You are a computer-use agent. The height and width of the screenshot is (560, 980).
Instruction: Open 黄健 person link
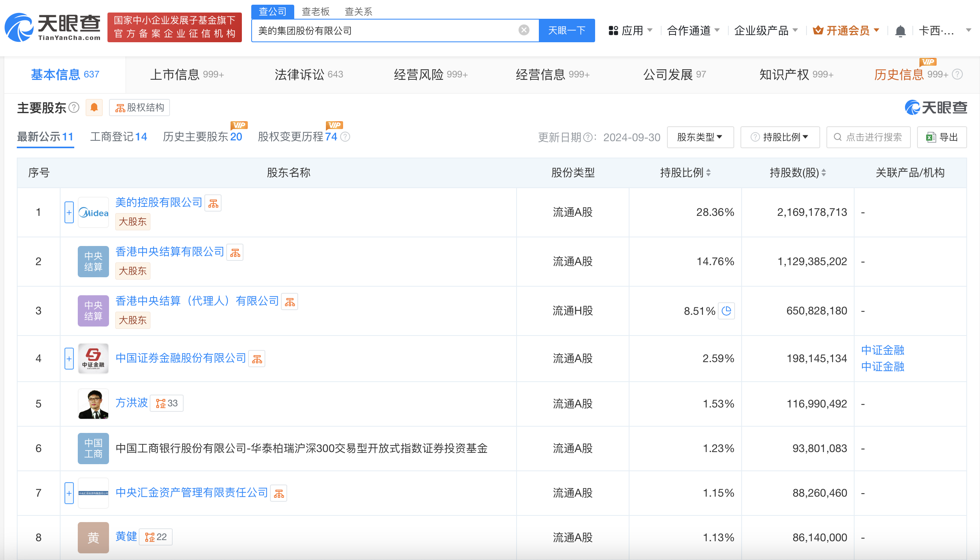(126, 536)
